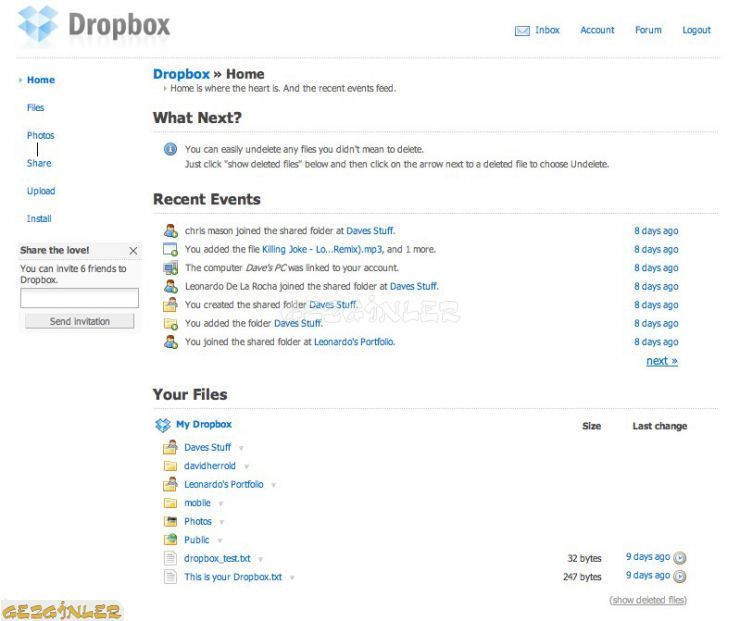Viewport: 740px width, 621px height.
Task: Click the Daves Stuff shared folder icon
Action: (170, 448)
